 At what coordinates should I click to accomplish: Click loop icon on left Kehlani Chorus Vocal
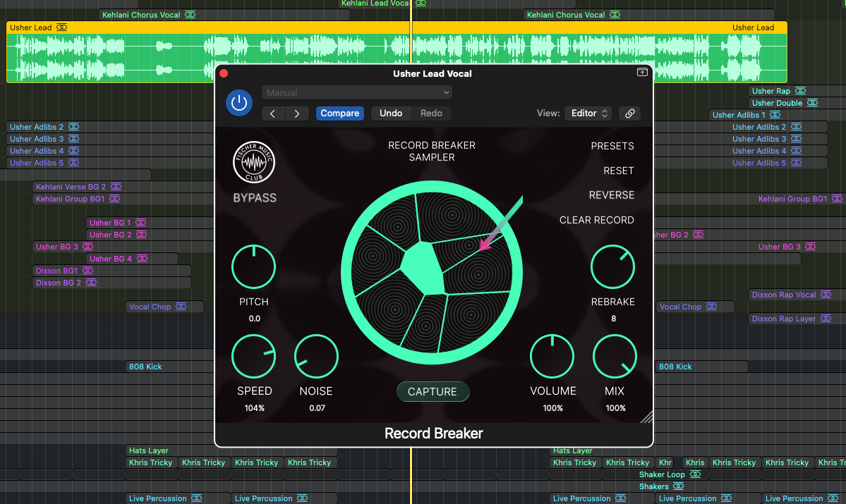click(190, 15)
